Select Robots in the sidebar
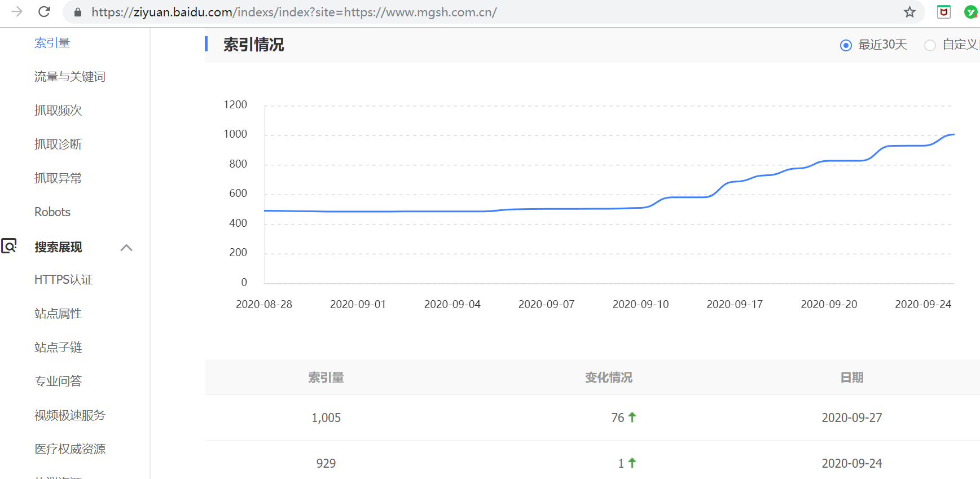Image resolution: width=980 pixels, height=479 pixels. [x=52, y=212]
